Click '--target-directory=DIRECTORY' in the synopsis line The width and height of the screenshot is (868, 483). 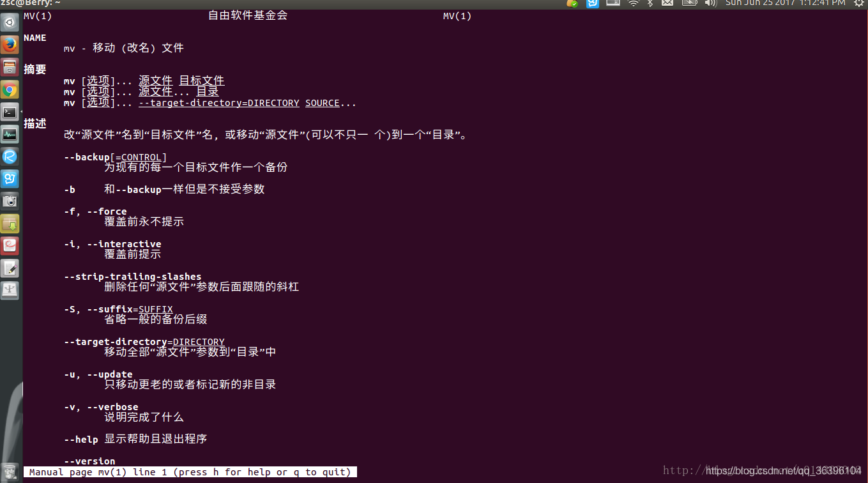click(x=219, y=103)
